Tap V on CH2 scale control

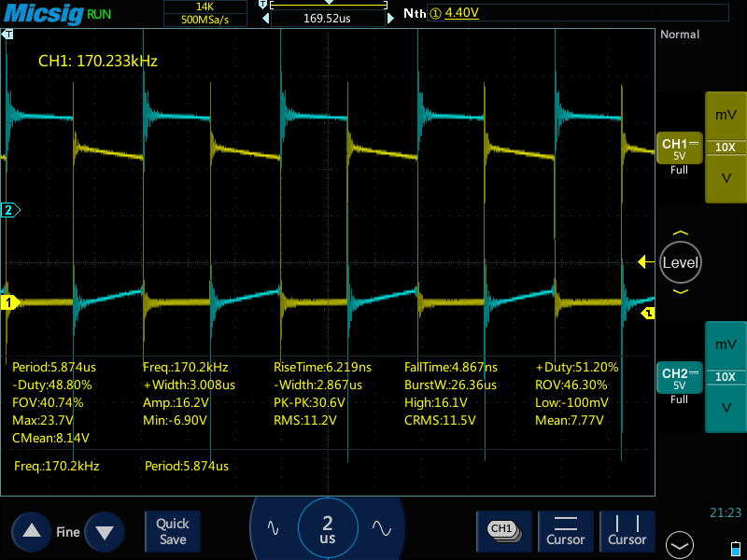(726, 408)
